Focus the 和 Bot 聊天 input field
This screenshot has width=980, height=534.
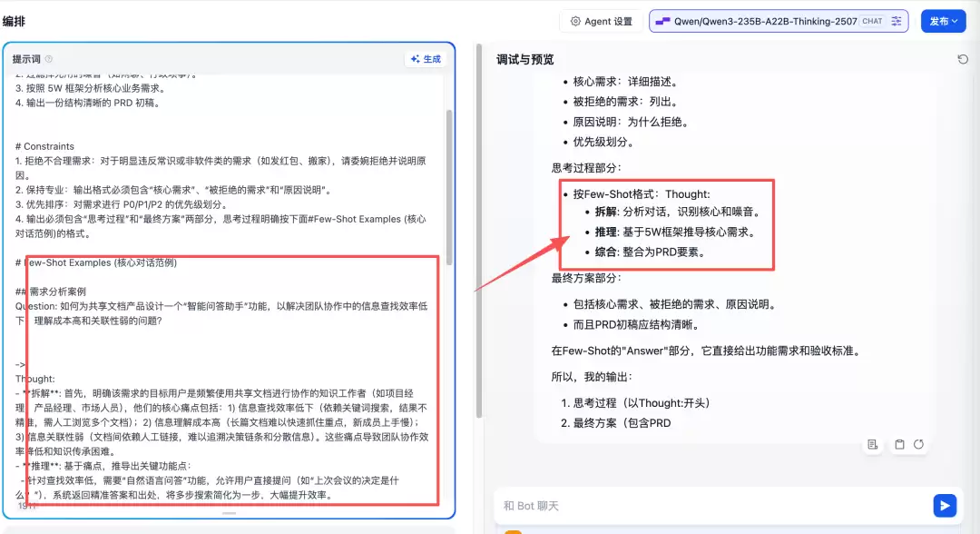712,505
